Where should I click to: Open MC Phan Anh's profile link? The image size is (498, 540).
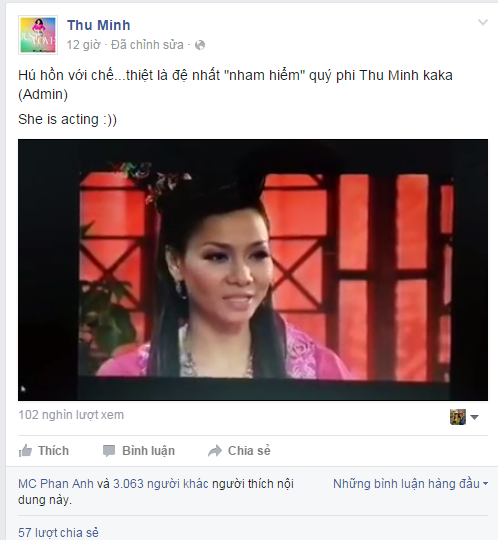tap(56, 484)
